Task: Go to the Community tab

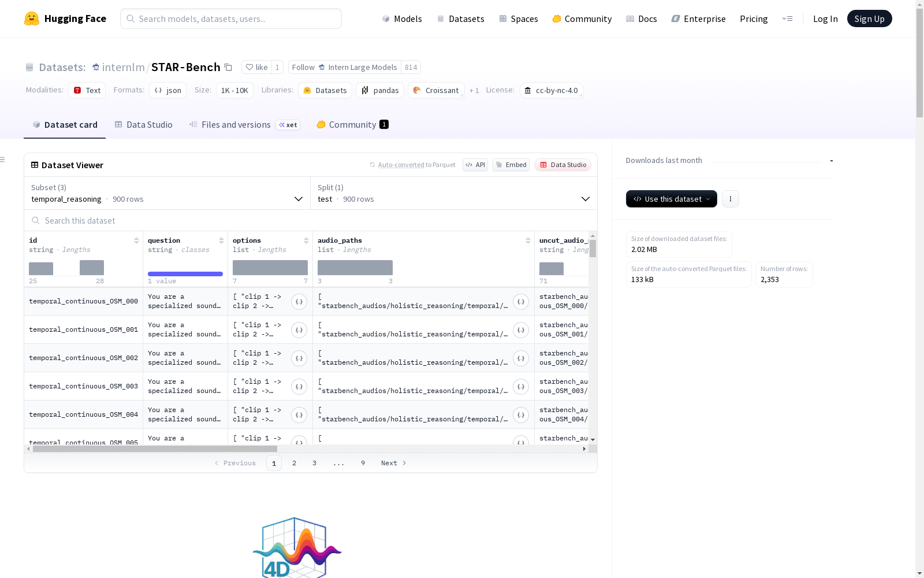Action: tap(352, 125)
